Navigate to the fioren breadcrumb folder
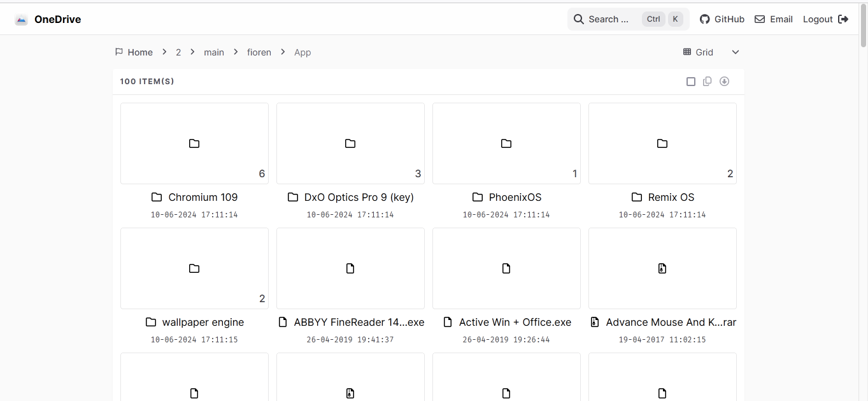Viewport: 868px width, 401px height. tap(259, 52)
